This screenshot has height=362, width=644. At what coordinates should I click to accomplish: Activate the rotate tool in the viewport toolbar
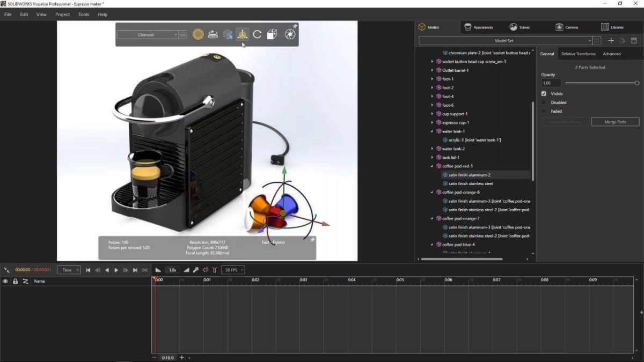point(257,34)
